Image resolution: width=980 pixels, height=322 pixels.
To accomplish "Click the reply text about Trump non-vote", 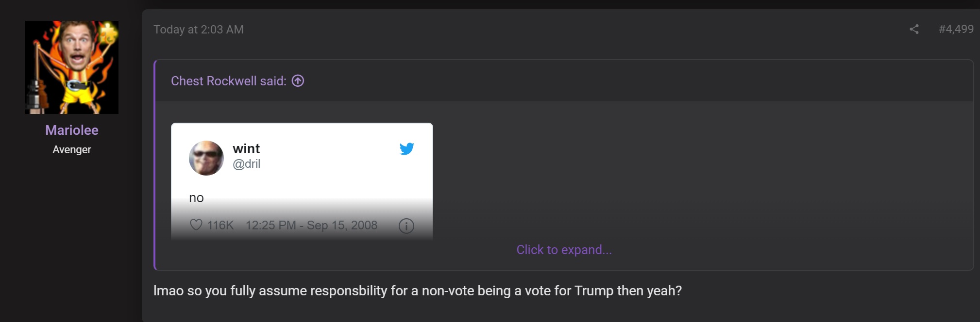I will [418, 290].
